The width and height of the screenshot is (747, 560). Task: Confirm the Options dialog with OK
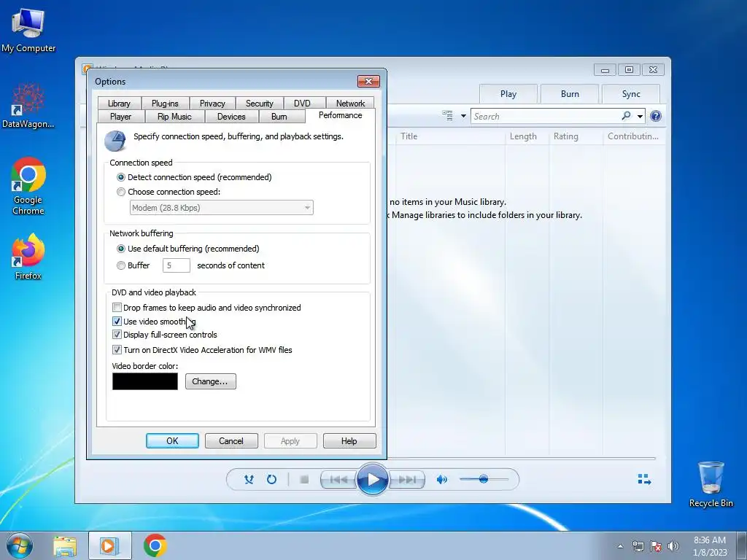(x=172, y=441)
